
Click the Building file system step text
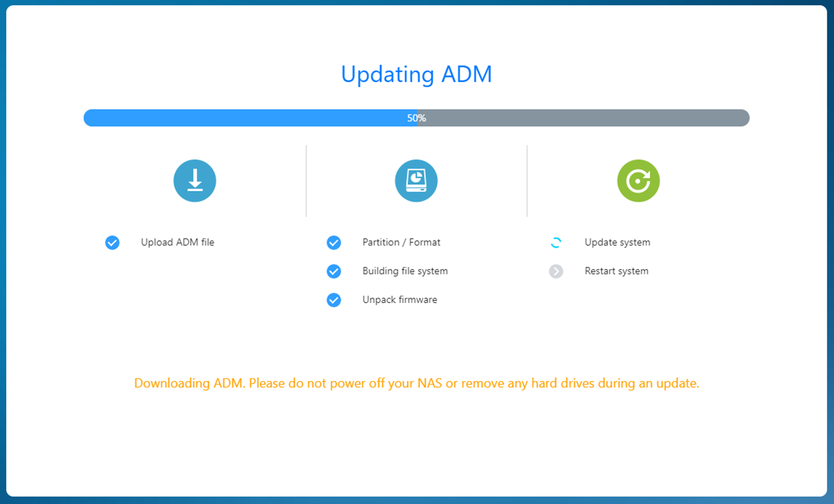(x=405, y=271)
